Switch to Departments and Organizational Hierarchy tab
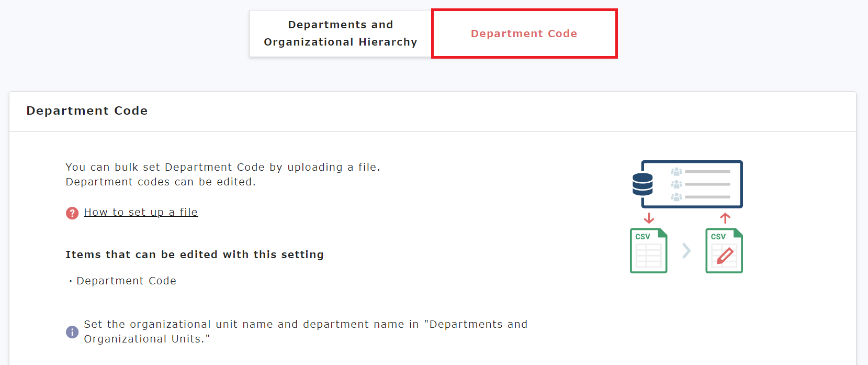868x365 pixels. pyautogui.click(x=340, y=34)
